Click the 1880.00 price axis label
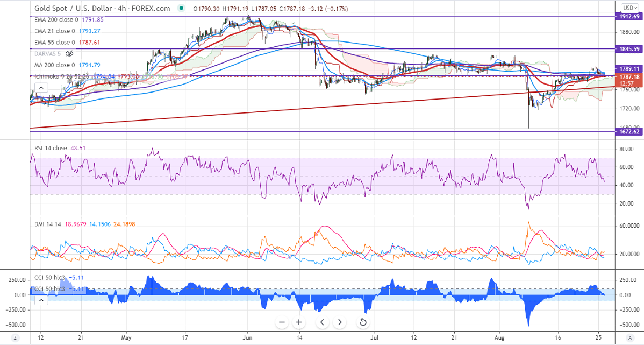644x345 pixels. [x=629, y=32]
